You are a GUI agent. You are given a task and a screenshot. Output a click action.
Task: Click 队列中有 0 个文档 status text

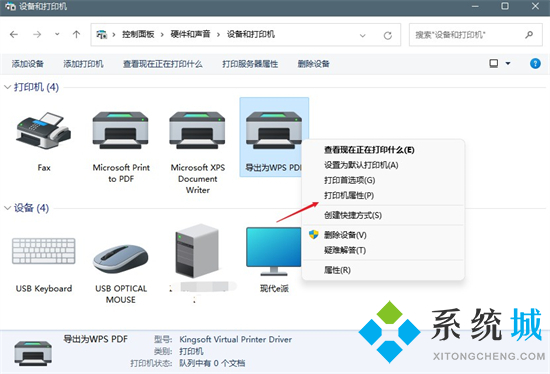(212, 363)
